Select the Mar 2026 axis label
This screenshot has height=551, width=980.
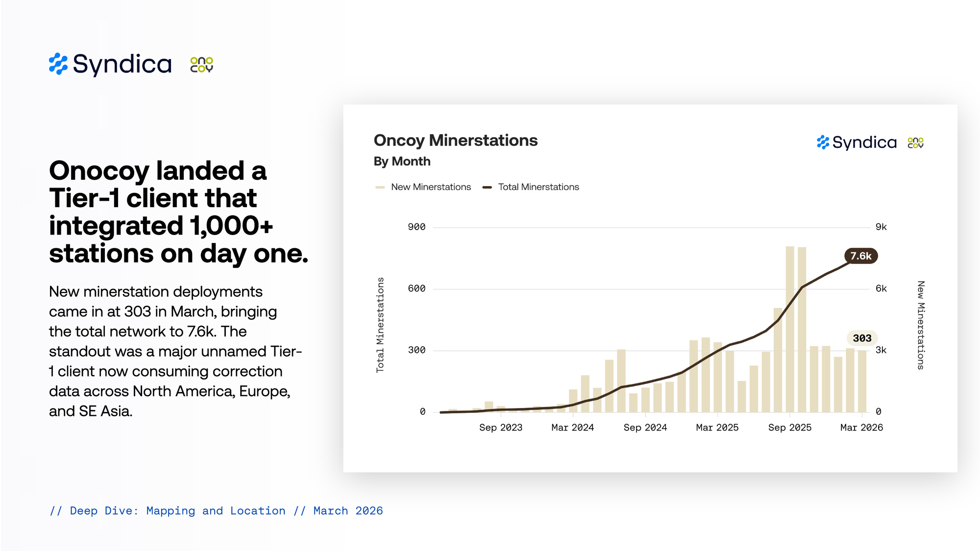[861, 428]
